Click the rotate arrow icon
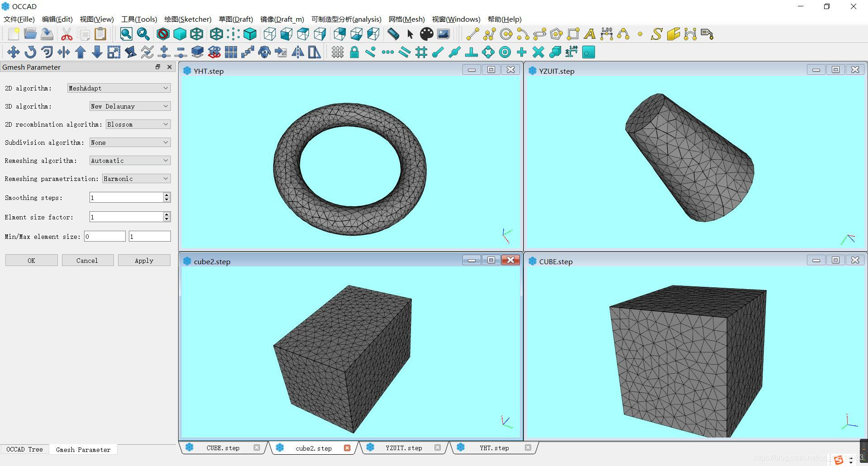Image resolution: width=868 pixels, height=466 pixels. point(30,52)
